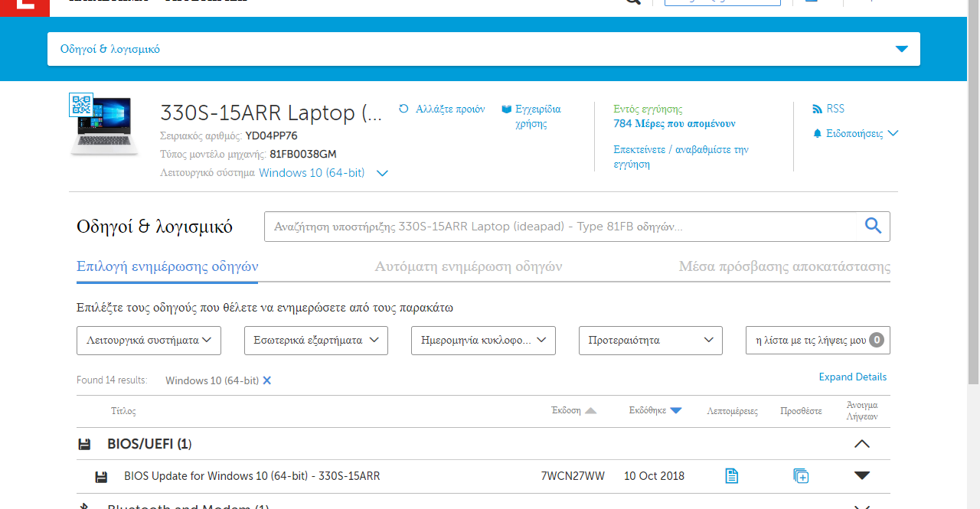Select Επιλογή ενημέρωσης οδηγών tab
980x509 pixels.
(x=167, y=266)
